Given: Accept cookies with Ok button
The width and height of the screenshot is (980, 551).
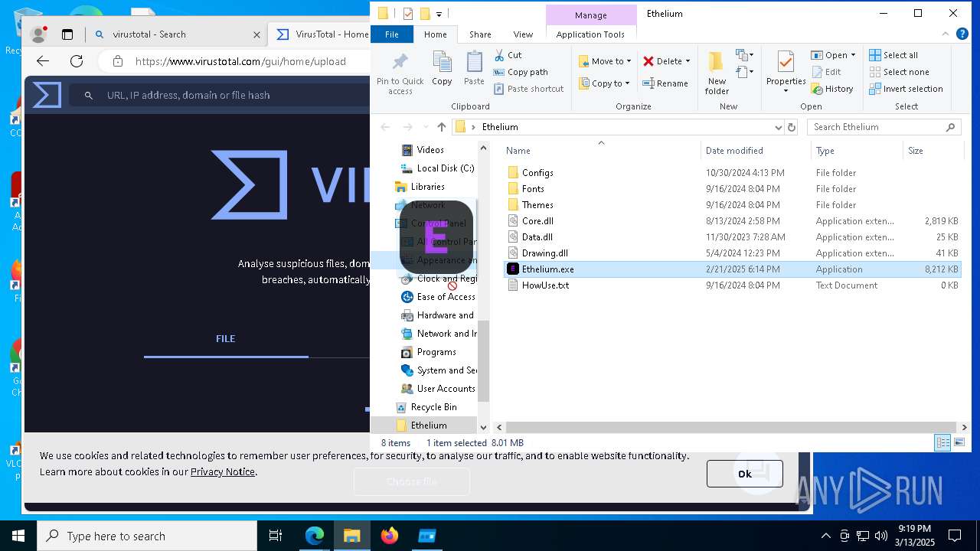Looking at the screenshot, I should (744, 474).
